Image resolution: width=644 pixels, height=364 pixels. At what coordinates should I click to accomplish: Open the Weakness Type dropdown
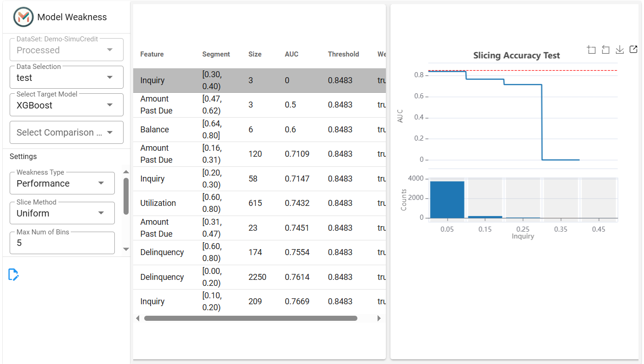tap(62, 183)
